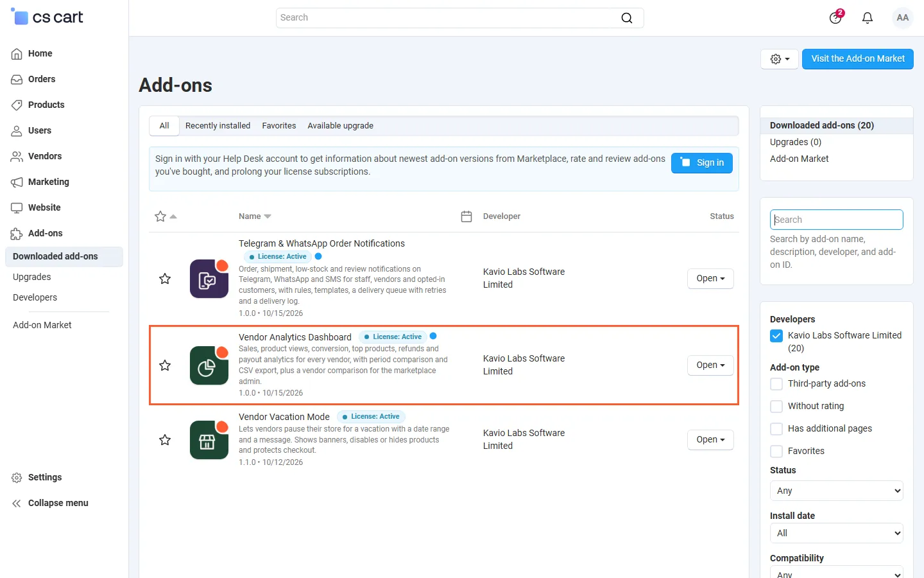Star the Vendor Analytics Dashboard add-on
This screenshot has height=578, width=924.
[165, 365]
